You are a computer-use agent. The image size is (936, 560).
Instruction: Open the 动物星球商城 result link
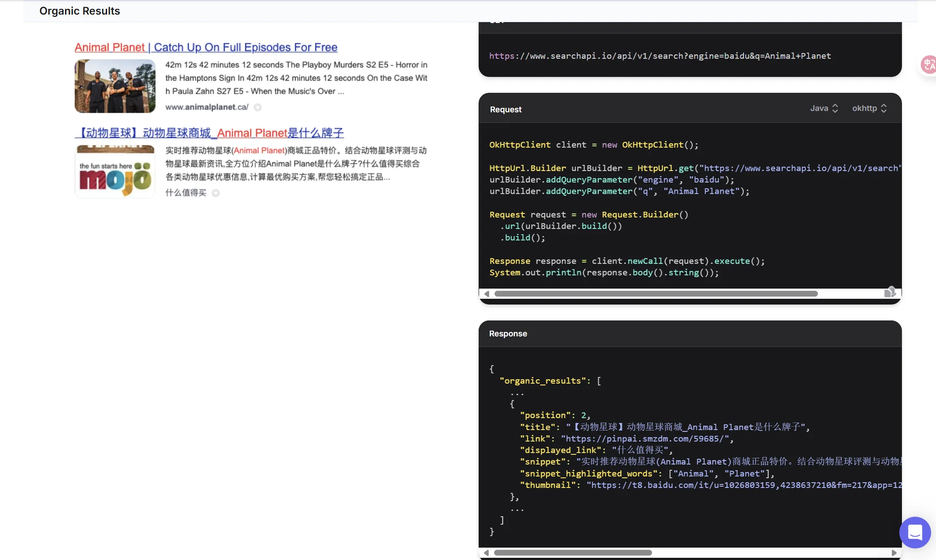[209, 133]
